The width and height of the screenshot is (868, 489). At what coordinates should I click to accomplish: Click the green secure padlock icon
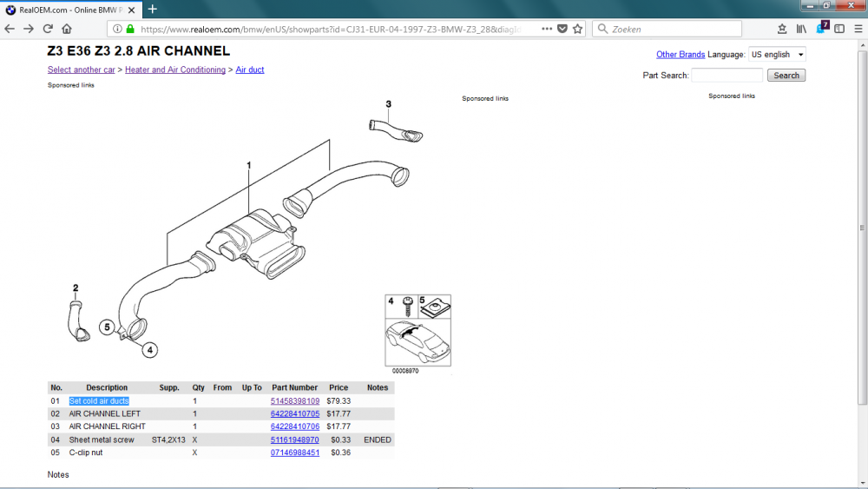point(130,29)
